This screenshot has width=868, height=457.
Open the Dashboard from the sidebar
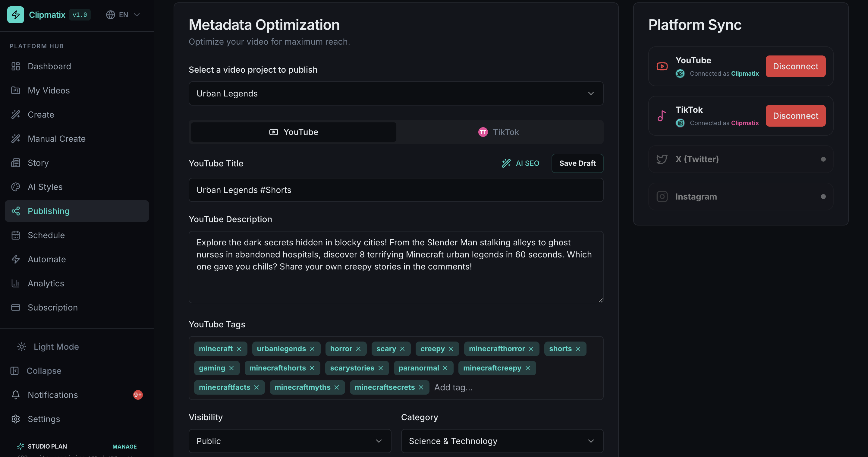[x=49, y=66]
